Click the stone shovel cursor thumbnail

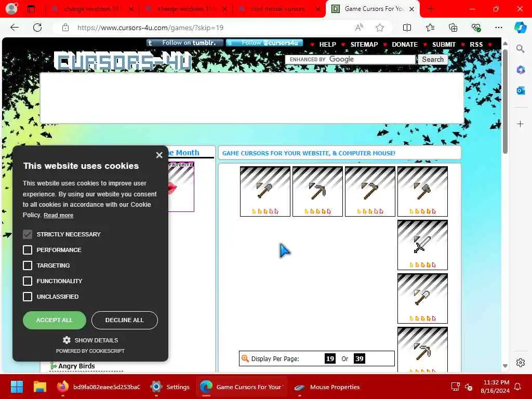265,191
